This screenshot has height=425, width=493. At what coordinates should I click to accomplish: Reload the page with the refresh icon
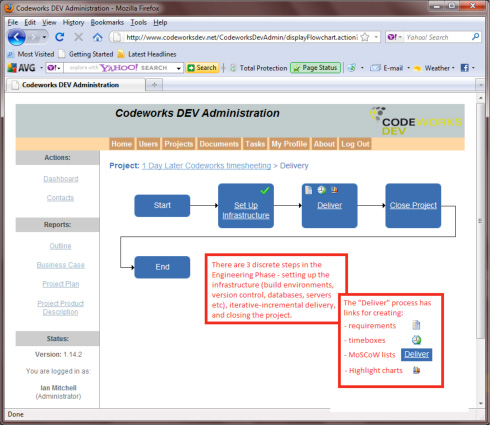point(60,37)
